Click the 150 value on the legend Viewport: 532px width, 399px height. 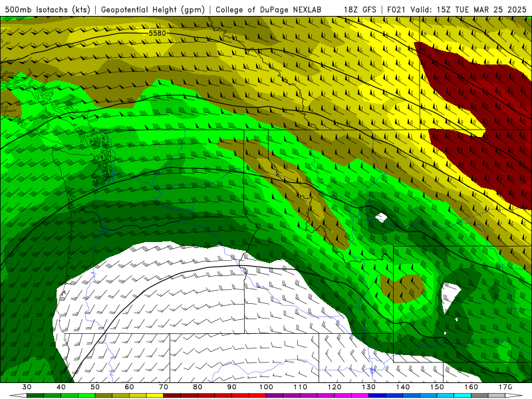click(437, 387)
